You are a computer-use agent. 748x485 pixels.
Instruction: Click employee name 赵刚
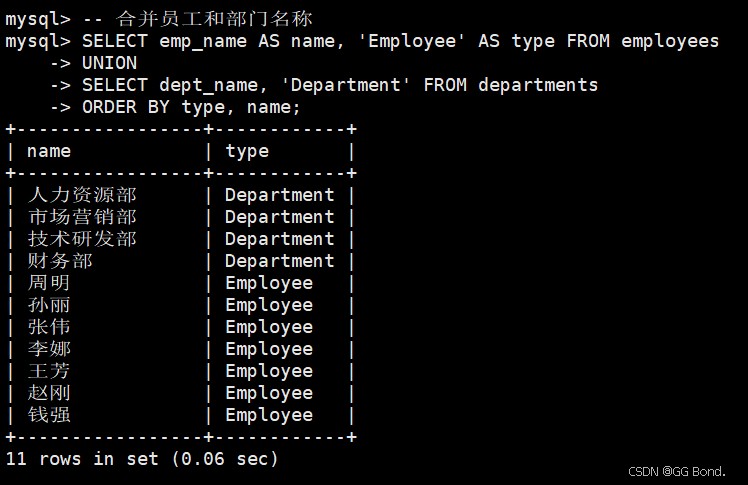tap(49, 393)
